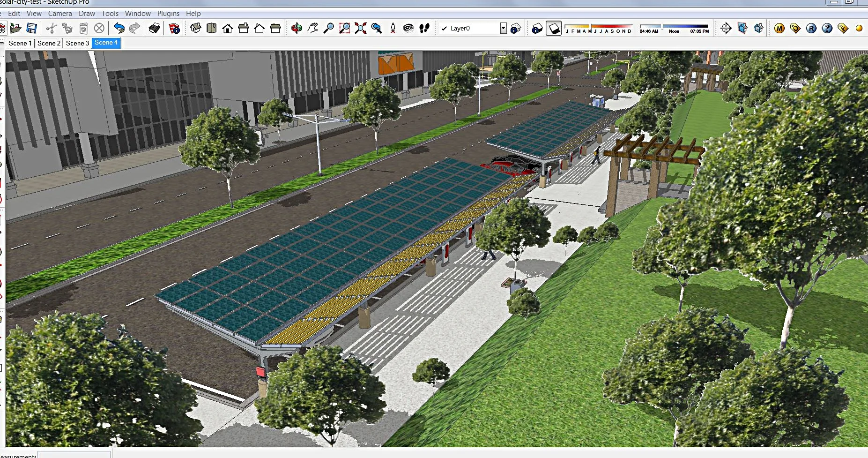Click the Copy icon

pos(67,29)
